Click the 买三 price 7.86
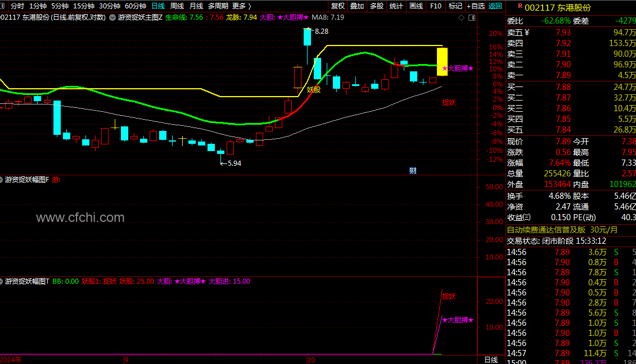 563,108
